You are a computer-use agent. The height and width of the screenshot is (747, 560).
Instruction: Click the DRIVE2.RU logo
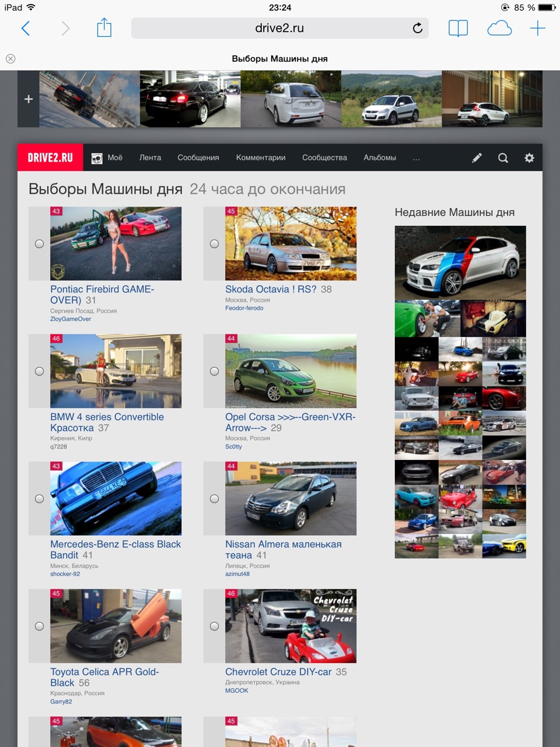tap(50, 158)
